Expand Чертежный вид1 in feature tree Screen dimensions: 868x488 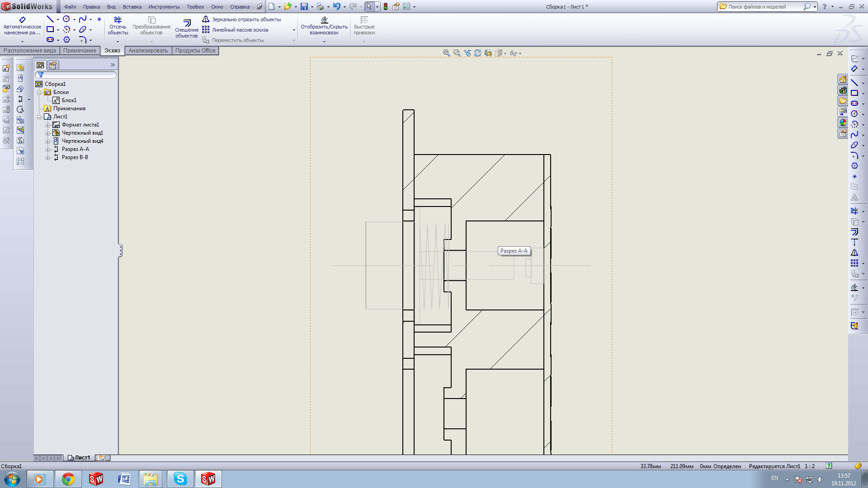coord(47,133)
